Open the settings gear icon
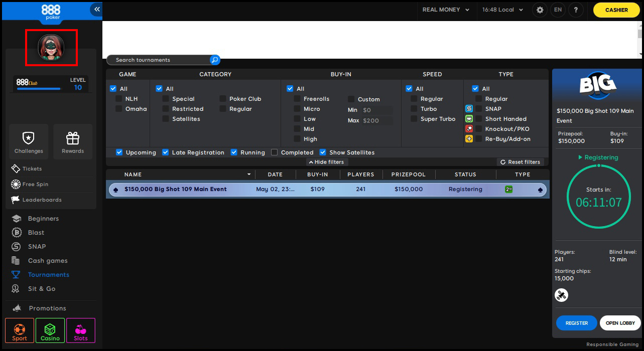 (540, 10)
